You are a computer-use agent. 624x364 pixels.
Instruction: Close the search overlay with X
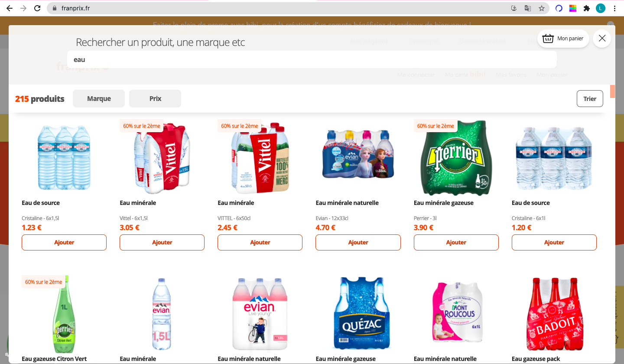point(602,39)
